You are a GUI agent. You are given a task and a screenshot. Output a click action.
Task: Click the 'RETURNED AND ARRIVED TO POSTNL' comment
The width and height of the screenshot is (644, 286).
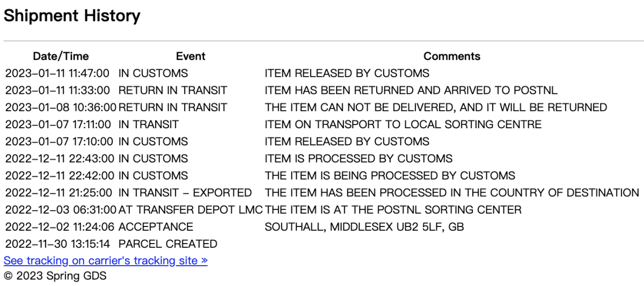(x=411, y=90)
